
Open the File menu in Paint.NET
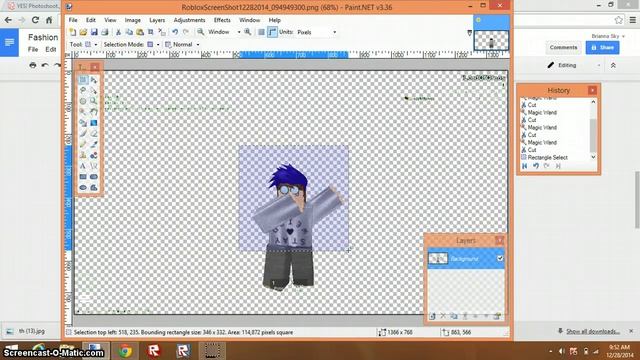point(73,20)
